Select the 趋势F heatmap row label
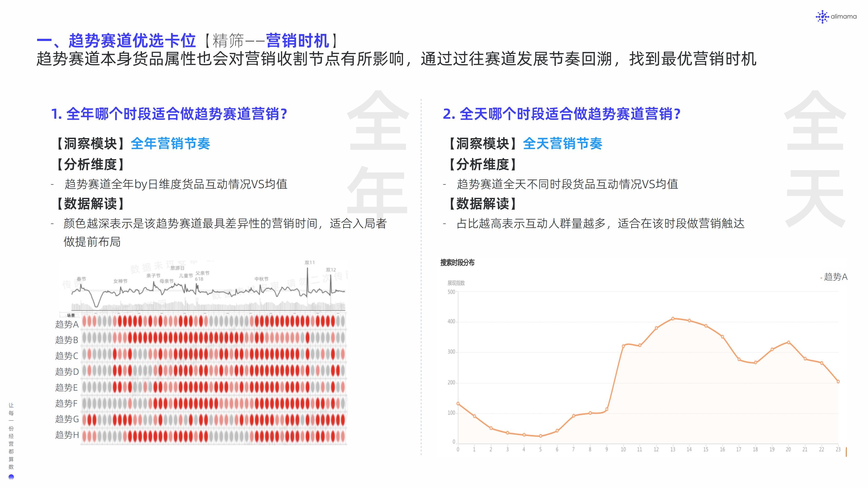Viewport: 868px width, 488px height. click(x=67, y=403)
